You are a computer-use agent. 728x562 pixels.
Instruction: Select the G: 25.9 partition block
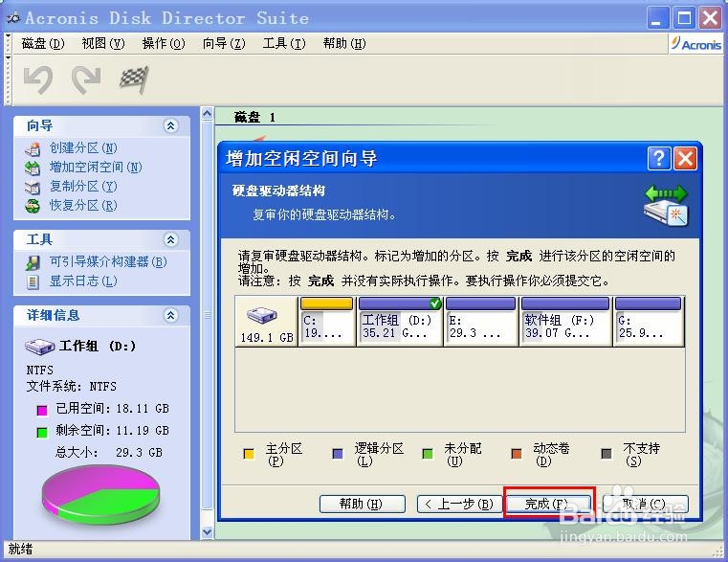[649, 321]
